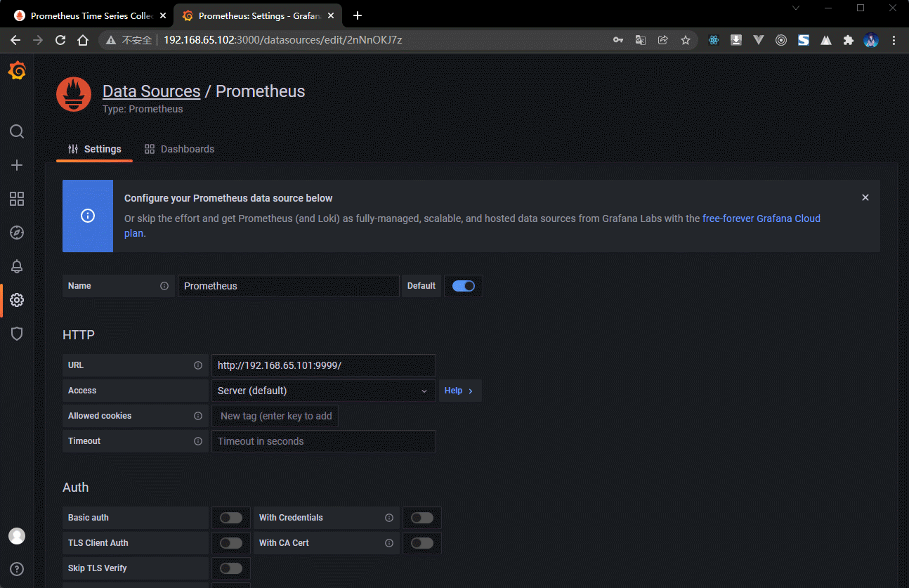Enable the With Credentials switch
This screenshot has width=909, height=588.
422,518
